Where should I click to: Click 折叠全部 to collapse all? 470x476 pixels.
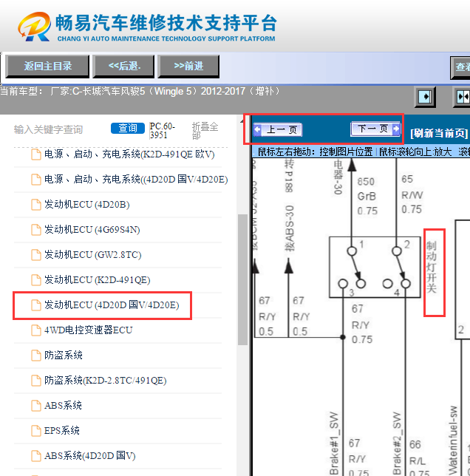(205, 131)
